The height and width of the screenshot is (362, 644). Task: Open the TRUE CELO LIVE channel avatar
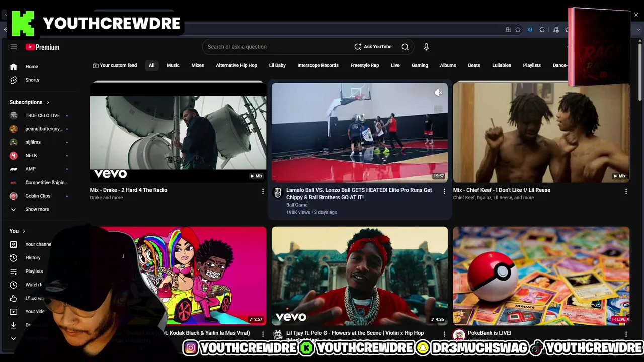click(x=14, y=115)
